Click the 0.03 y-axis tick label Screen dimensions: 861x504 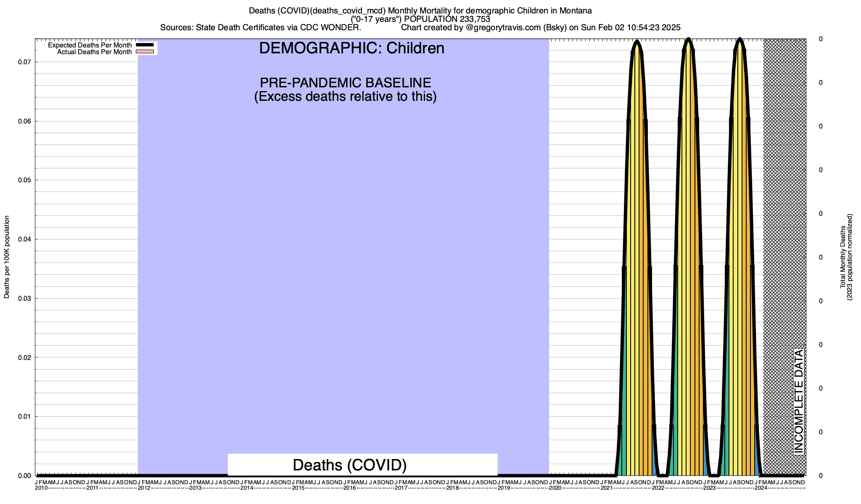pos(24,299)
